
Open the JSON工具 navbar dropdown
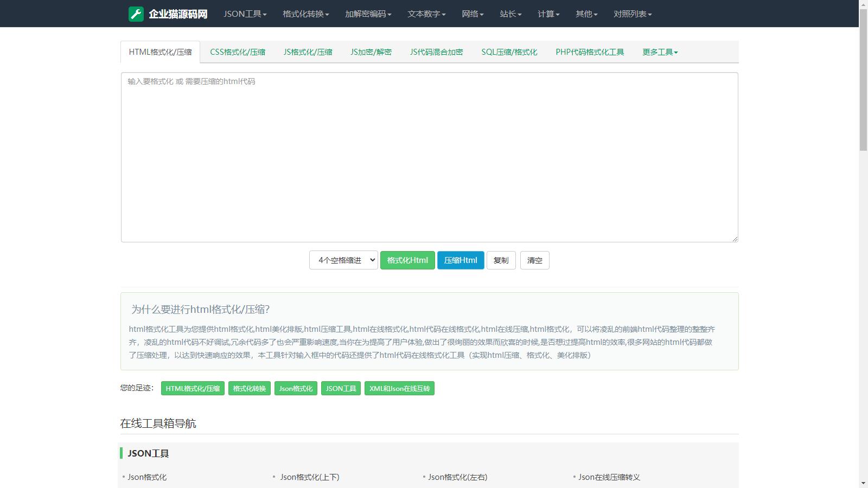point(245,14)
